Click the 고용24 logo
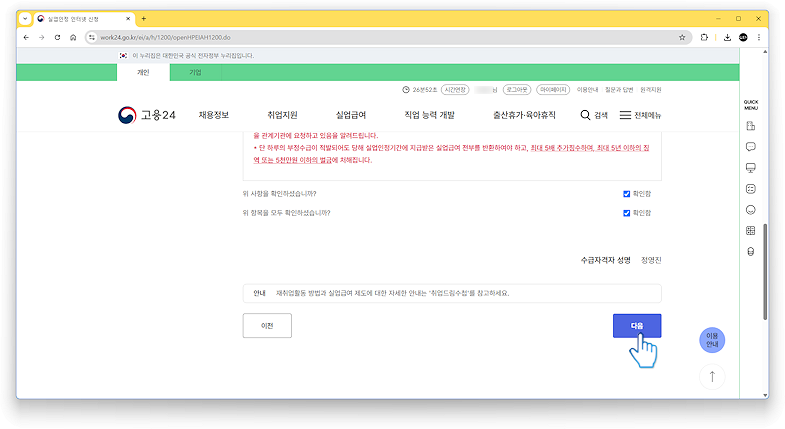This screenshot has width=785, height=429. (x=147, y=115)
